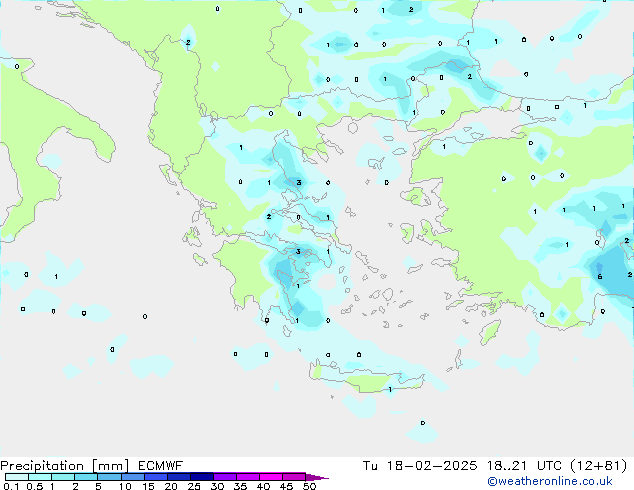Image resolution: width=634 pixels, height=490 pixels.
Task: Click the '1' precipitation value on Crete
Action: (390, 389)
